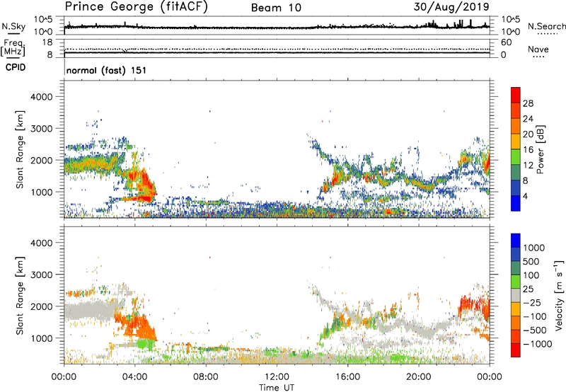
Task: Click the '60' Nave axis tick
Action: coord(506,42)
